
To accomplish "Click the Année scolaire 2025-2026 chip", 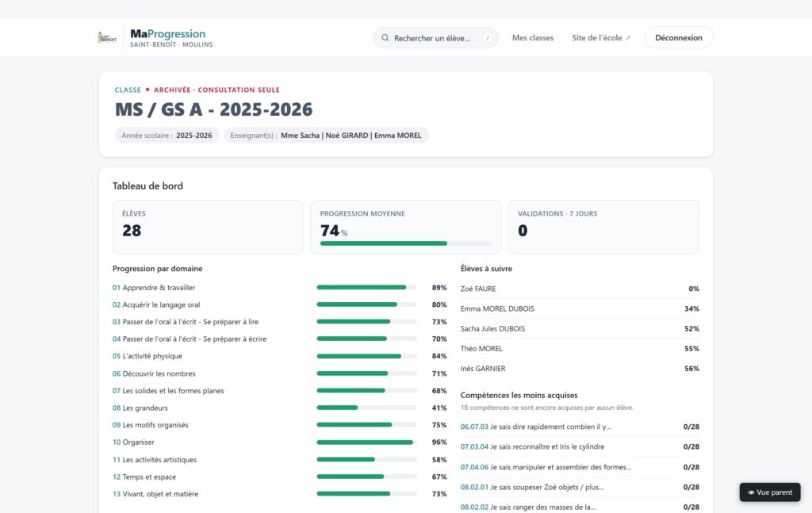I will (x=167, y=135).
